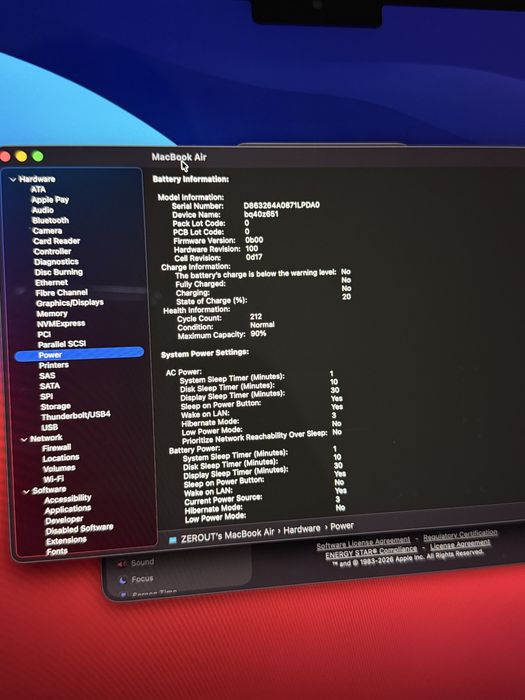This screenshot has height=700, width=525.
Task: Click the MacBook icon in path bar
Action: tap(173, 540)
